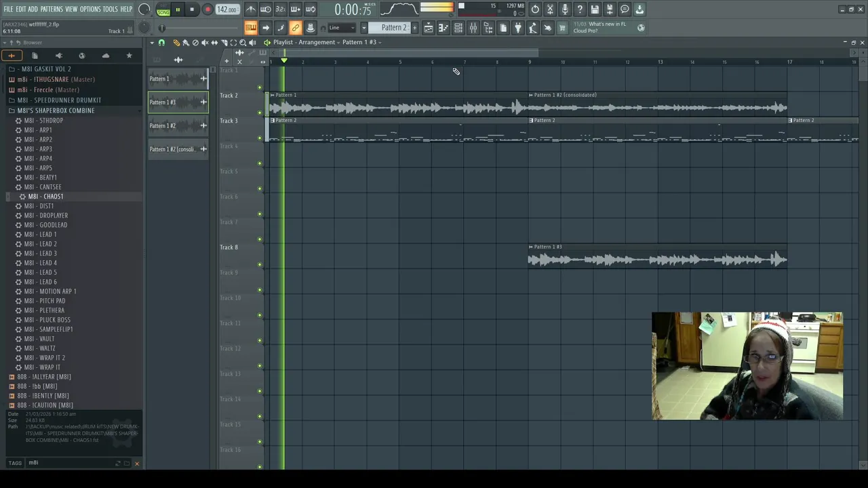Open the Playlist window icon

429,28
